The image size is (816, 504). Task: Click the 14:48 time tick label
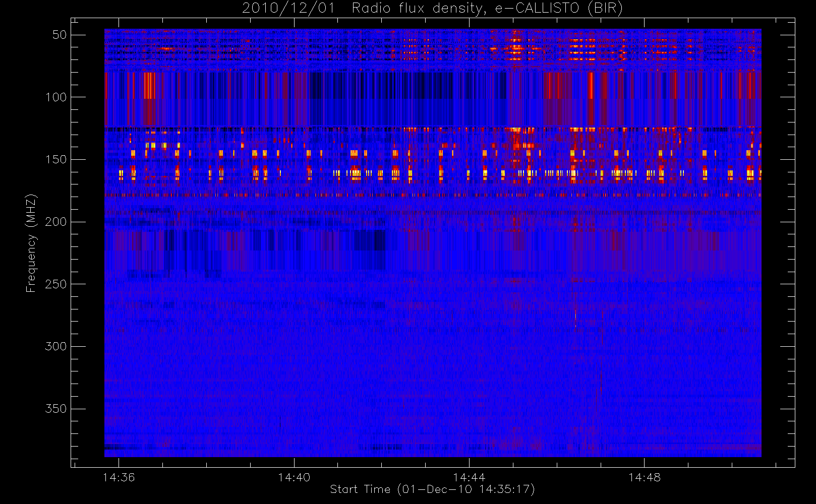point(645,477)
